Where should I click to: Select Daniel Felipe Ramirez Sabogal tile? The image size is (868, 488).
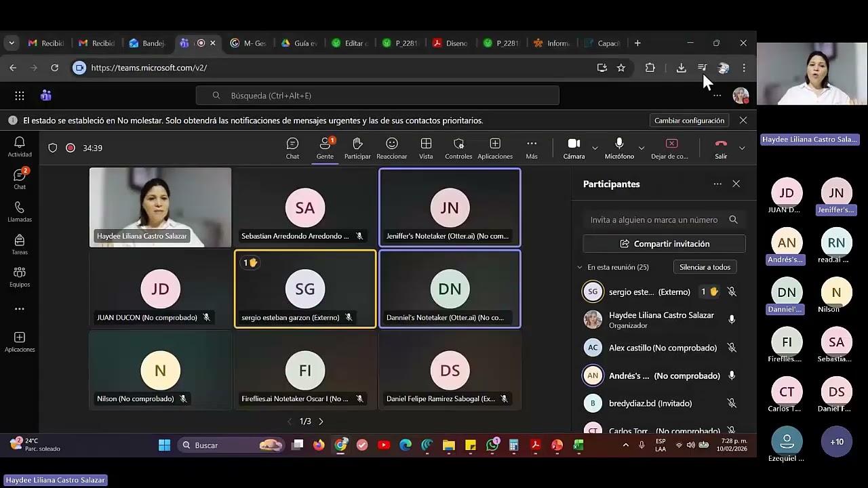click(x=450, y=371)
